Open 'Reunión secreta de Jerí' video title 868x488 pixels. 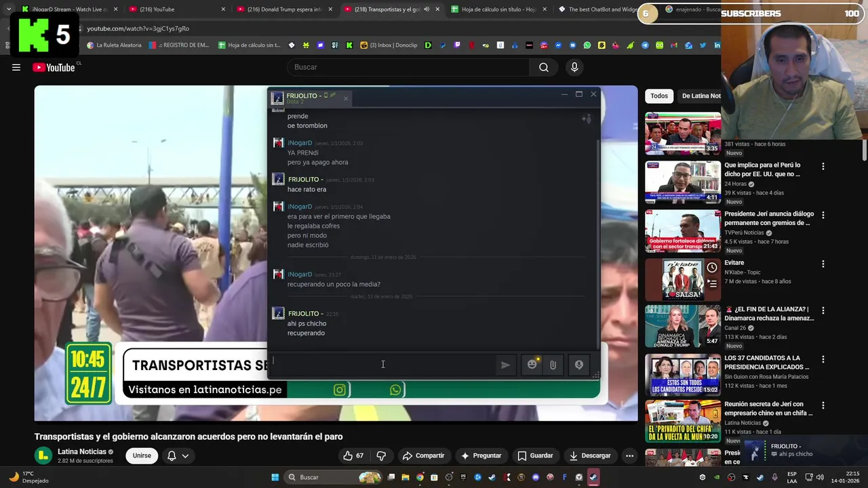tap(768, 409)
